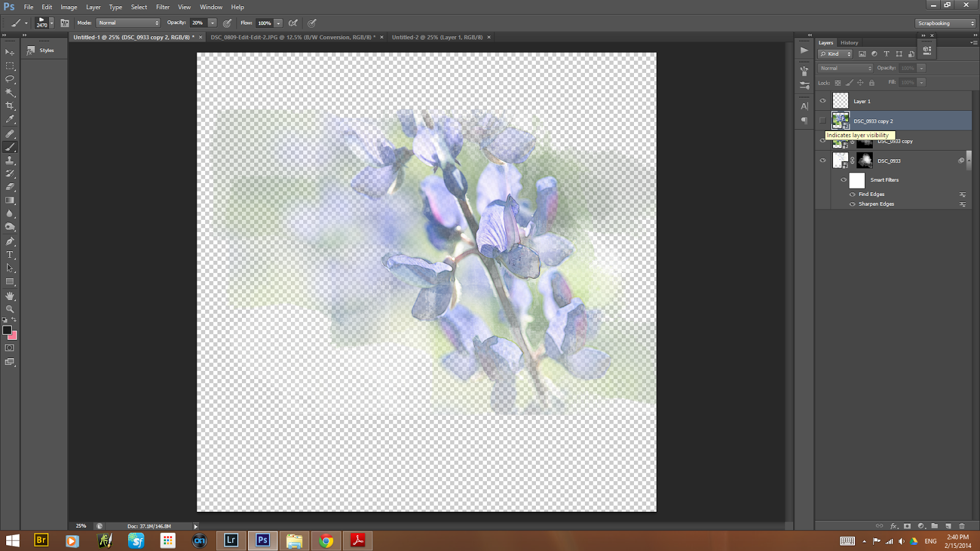Toggle the brush airbrush mode button
The height and width of the screenshot is (551, 980).
[x=293, y=23]
